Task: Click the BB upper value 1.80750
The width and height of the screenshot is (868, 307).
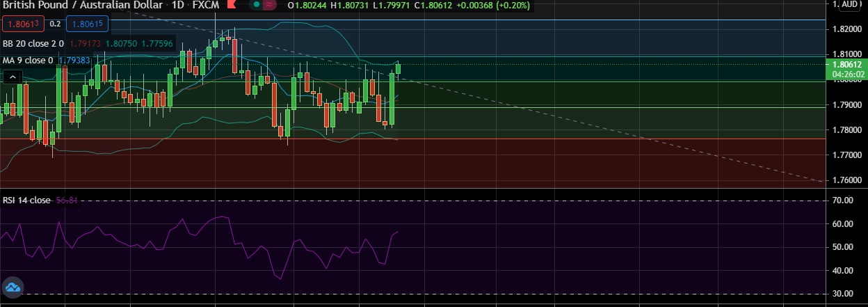Action: click(122, 43)
